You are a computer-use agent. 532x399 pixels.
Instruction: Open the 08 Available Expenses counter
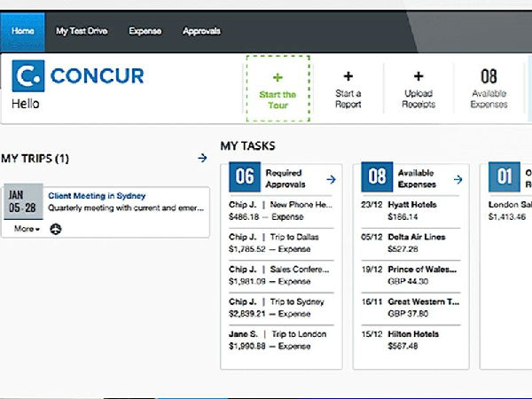tap(489, 87)
